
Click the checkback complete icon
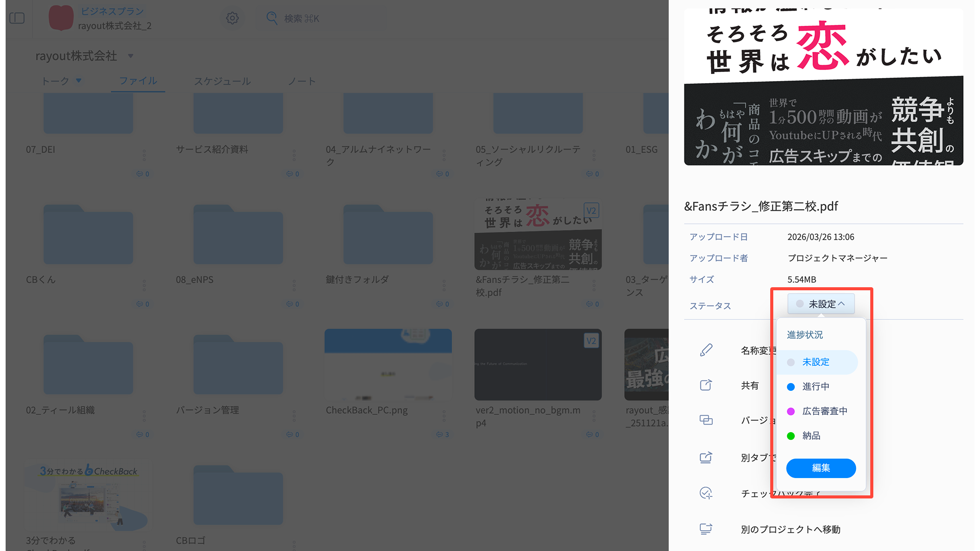pos(706,493)
